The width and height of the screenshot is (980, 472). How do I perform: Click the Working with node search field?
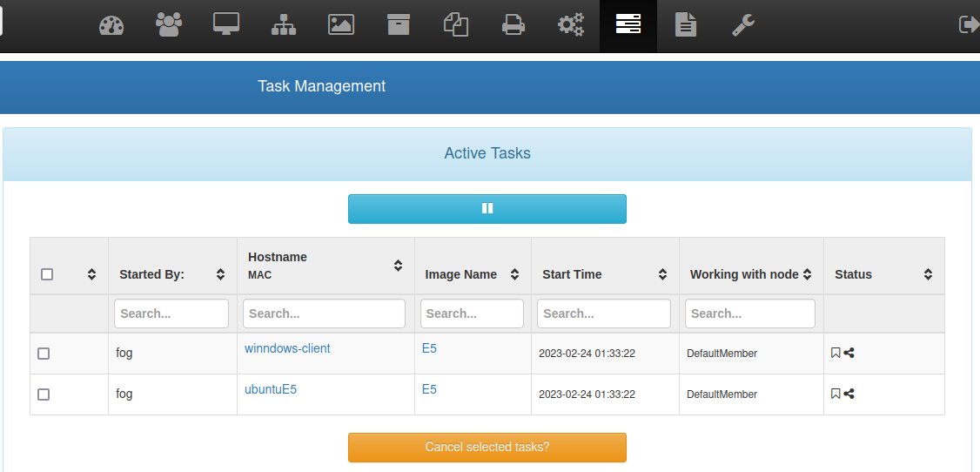pyautogui.click(x=750, y=314)
